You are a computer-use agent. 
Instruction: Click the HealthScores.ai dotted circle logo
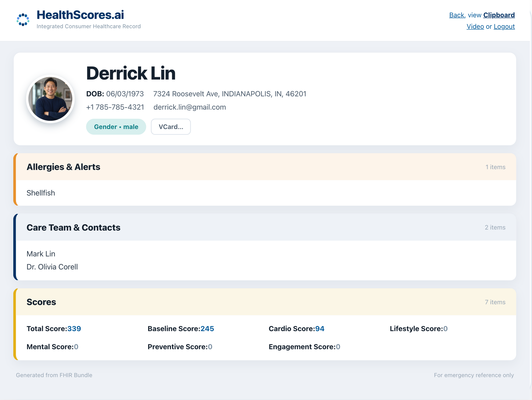pyautogui.click(x=23, y=20)
